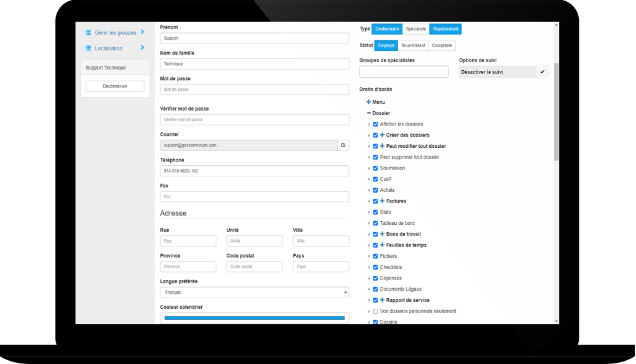Click the list icon beside Gérer les groupes

[88, 32]
